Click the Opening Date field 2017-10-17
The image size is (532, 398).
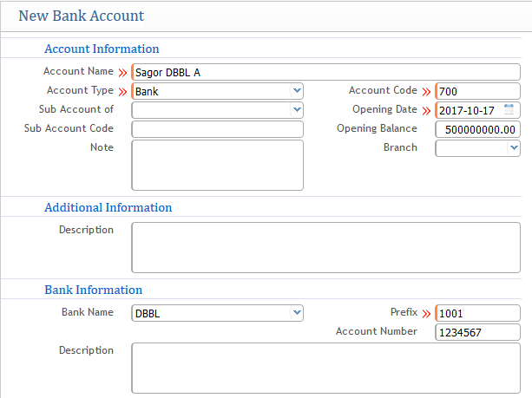tap(477, 110)
